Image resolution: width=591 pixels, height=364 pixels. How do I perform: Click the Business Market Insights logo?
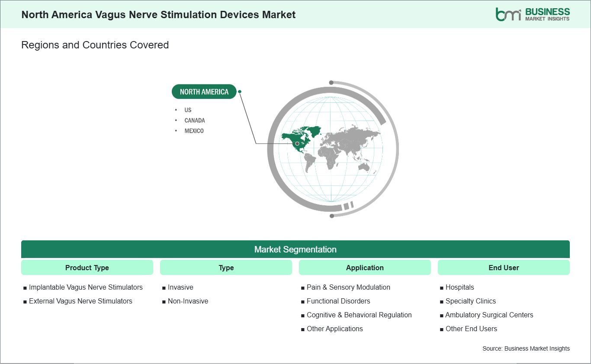tap(533, 14)
